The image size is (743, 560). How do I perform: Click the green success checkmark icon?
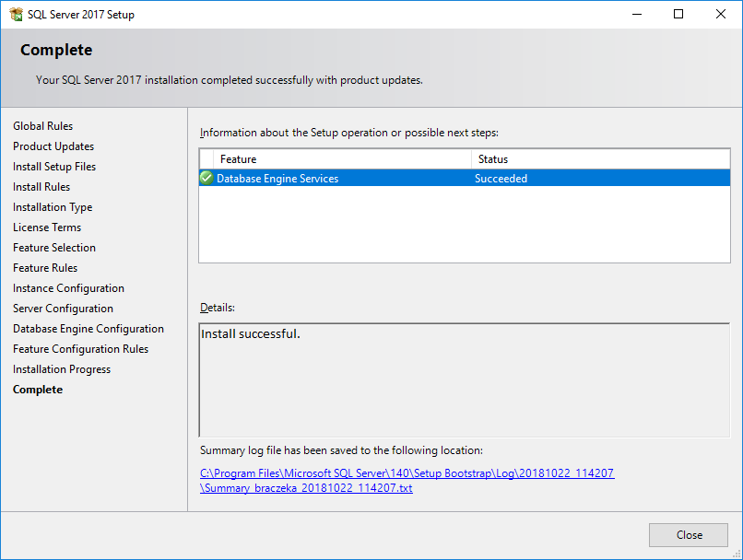point(206,178)
